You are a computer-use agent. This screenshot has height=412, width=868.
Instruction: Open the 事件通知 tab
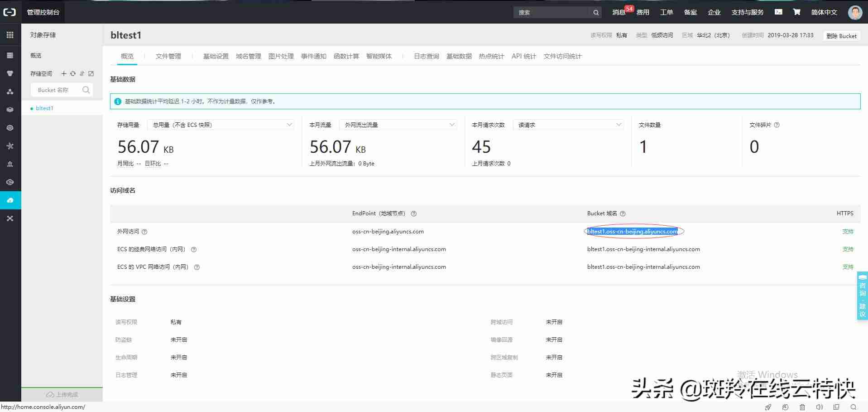314,56
